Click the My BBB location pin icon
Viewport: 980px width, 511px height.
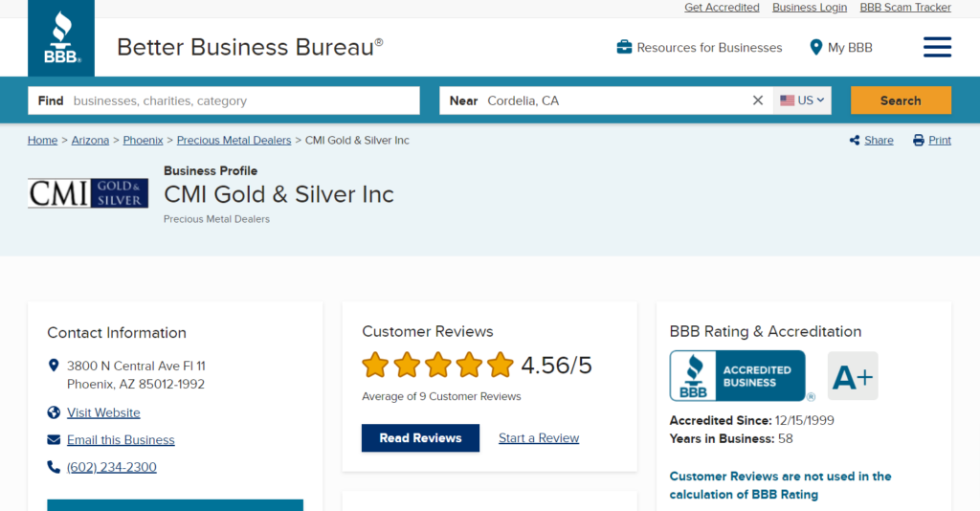click(815, 48)
